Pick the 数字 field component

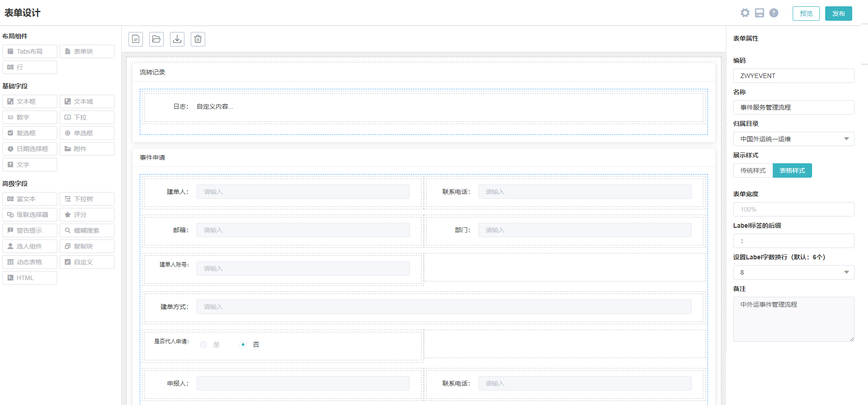click(x=30, y=117)
